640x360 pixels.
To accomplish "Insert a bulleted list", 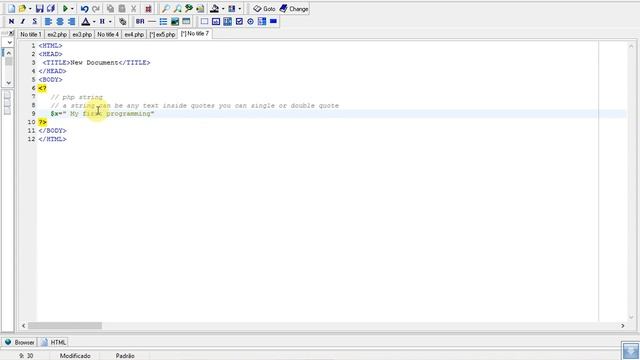I will tap(163, 21).
